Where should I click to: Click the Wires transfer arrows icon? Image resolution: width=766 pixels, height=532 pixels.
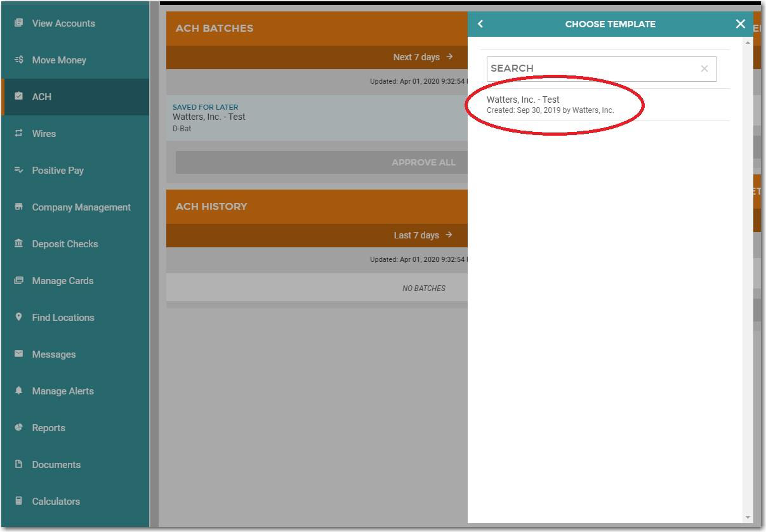point(19,134)
